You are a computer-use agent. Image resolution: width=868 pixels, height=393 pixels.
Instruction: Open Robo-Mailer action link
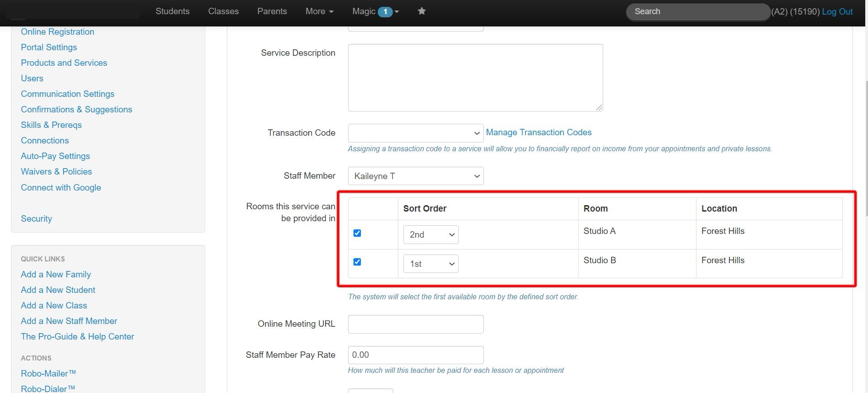[48, 373]
